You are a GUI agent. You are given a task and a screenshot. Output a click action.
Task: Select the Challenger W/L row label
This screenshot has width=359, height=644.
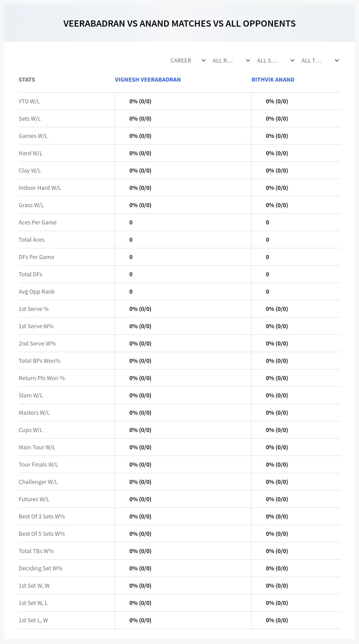(x=38, y=482)
